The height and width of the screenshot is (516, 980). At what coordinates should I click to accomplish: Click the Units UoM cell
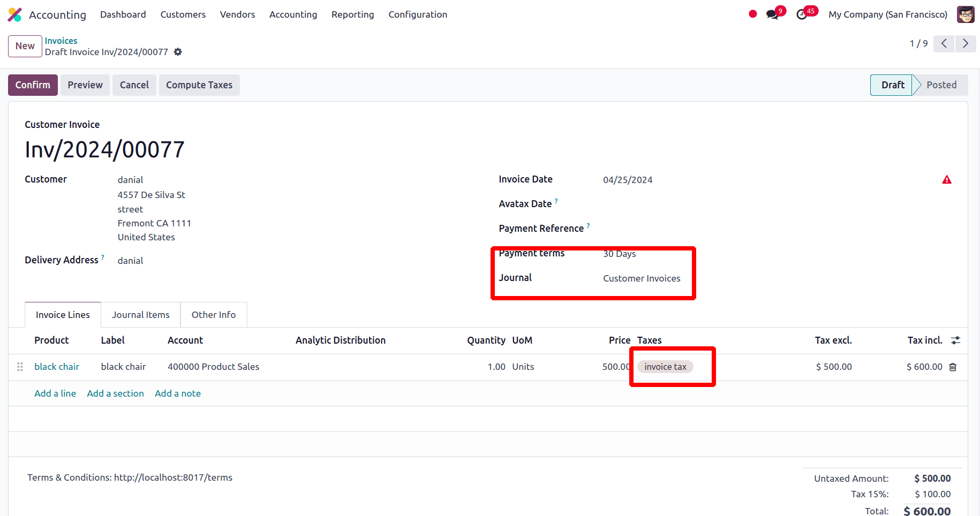(523, 367)
